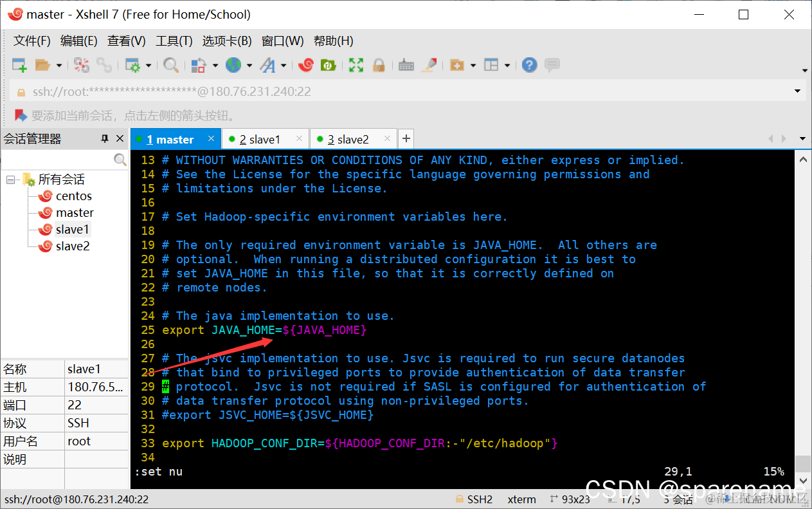
Task: Select the centos session in the tree
Action: point(74,196)
